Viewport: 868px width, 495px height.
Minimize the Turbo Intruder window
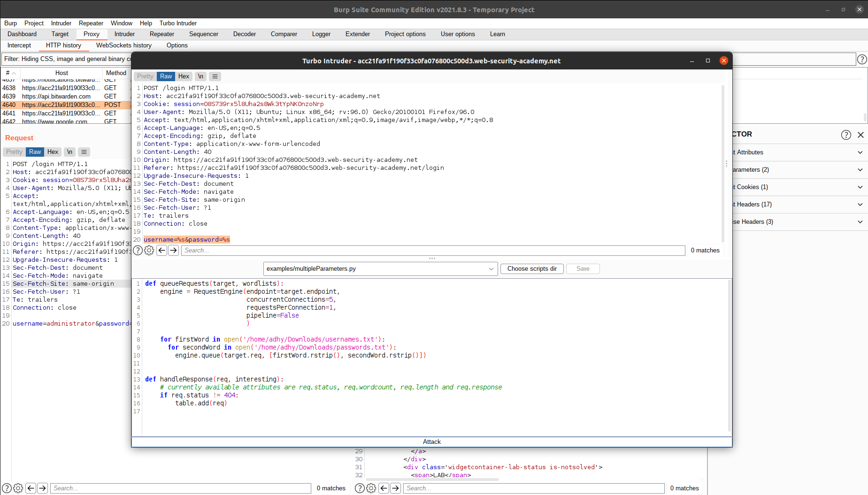[692, 61]
